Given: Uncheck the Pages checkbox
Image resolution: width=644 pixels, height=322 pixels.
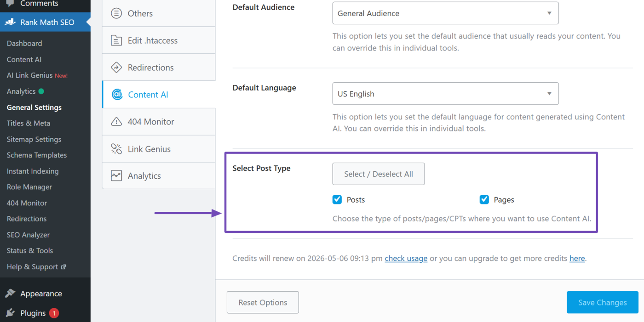Looking at the screenshot, I should [484, 199].
